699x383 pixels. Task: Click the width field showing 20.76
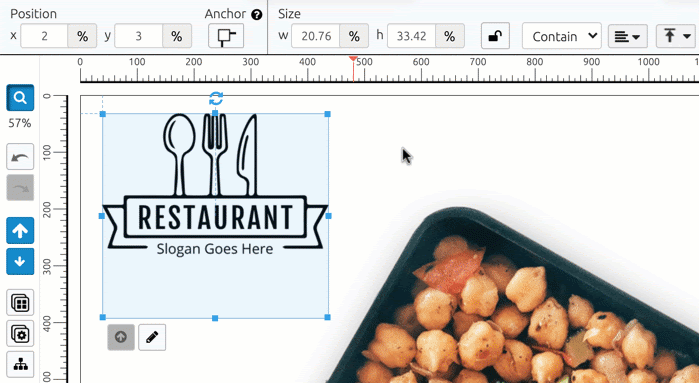tap(316, 36)
